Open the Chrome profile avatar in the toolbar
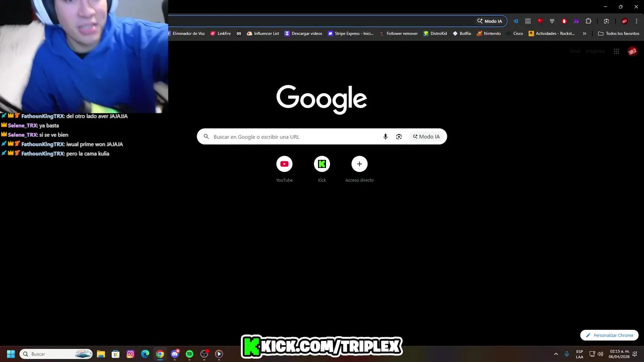 [624, 21]
